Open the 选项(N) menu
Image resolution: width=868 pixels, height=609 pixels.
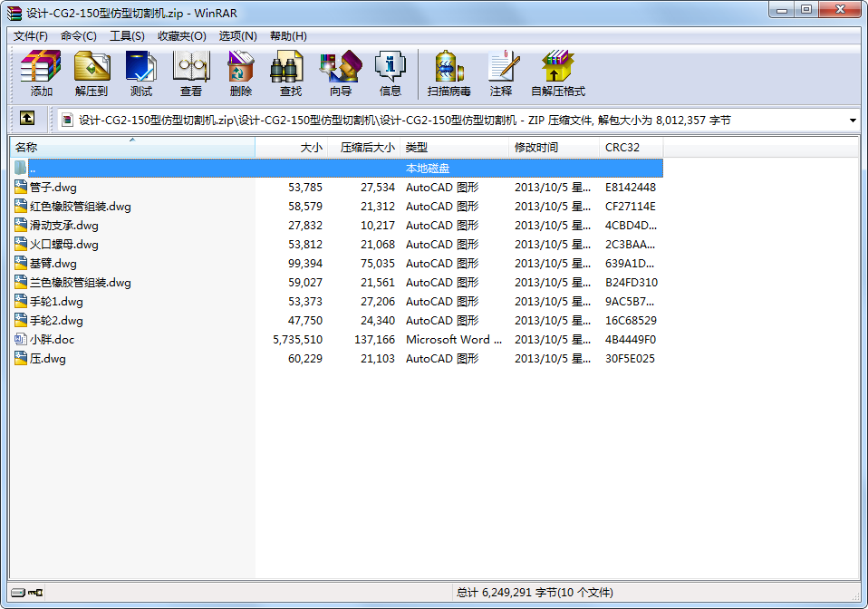[x=237, y=36]
